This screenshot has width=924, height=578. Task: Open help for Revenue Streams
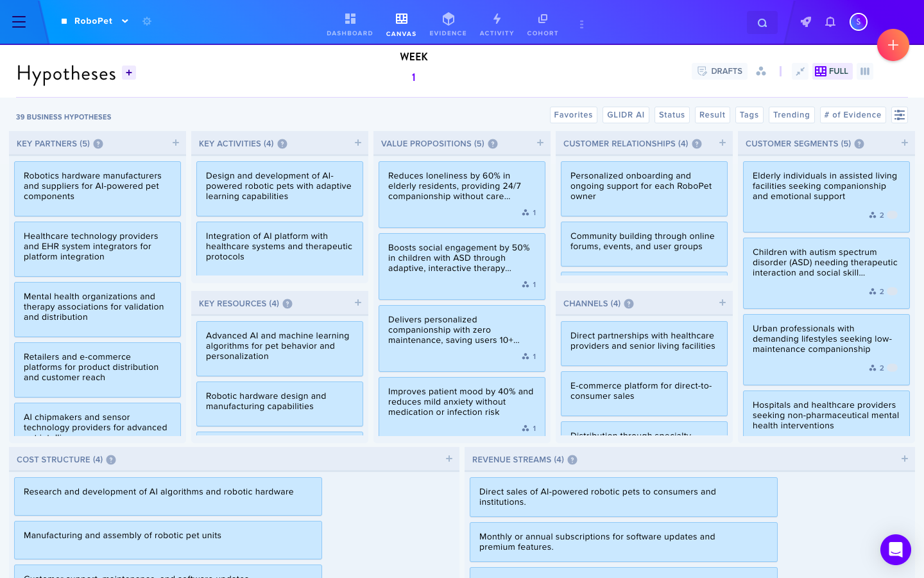tap(572, 460)
